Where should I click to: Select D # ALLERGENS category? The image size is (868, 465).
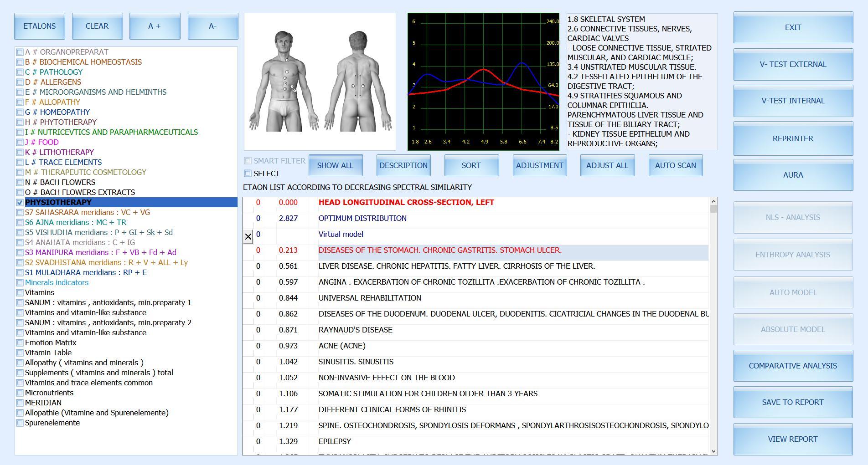coord(53,82)
